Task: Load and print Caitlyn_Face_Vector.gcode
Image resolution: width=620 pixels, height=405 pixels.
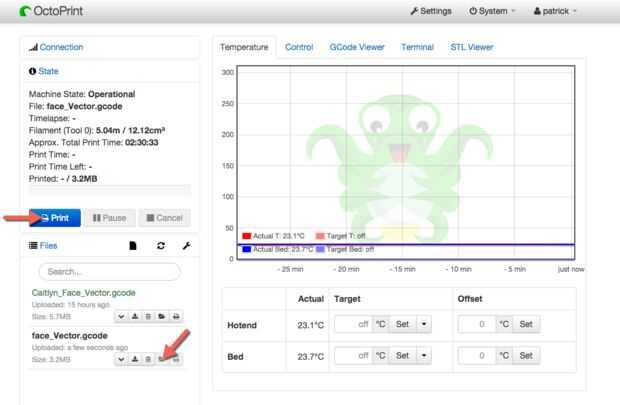Action: point(176,316)
